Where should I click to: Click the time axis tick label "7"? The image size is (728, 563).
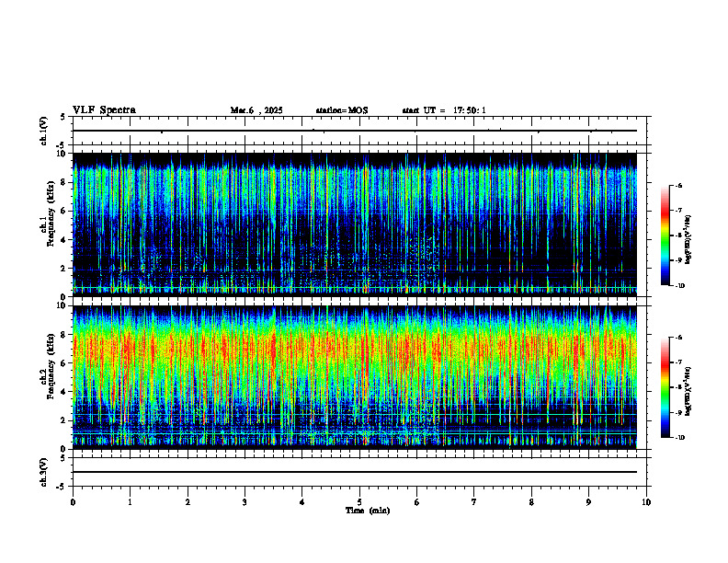click(x=474, y=502)
